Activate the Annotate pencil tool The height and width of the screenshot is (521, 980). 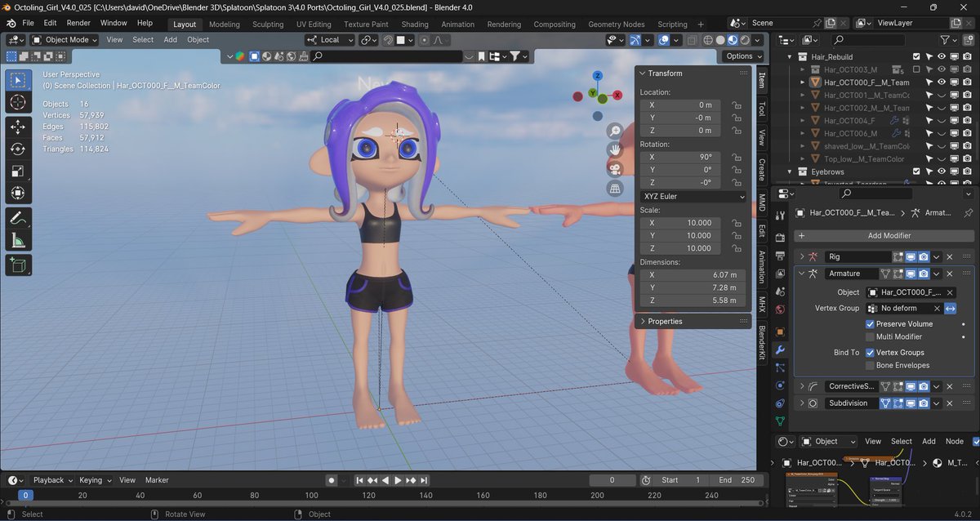19,218
